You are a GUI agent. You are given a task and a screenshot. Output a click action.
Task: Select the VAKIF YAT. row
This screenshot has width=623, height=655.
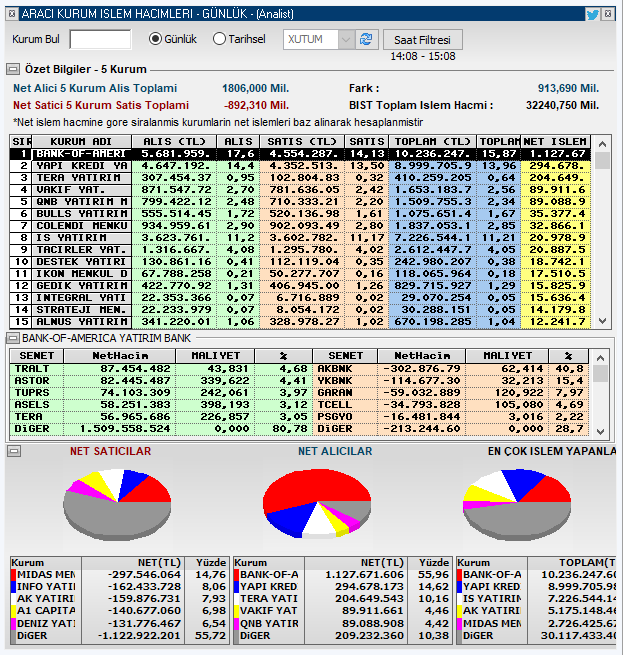(300, 190)
